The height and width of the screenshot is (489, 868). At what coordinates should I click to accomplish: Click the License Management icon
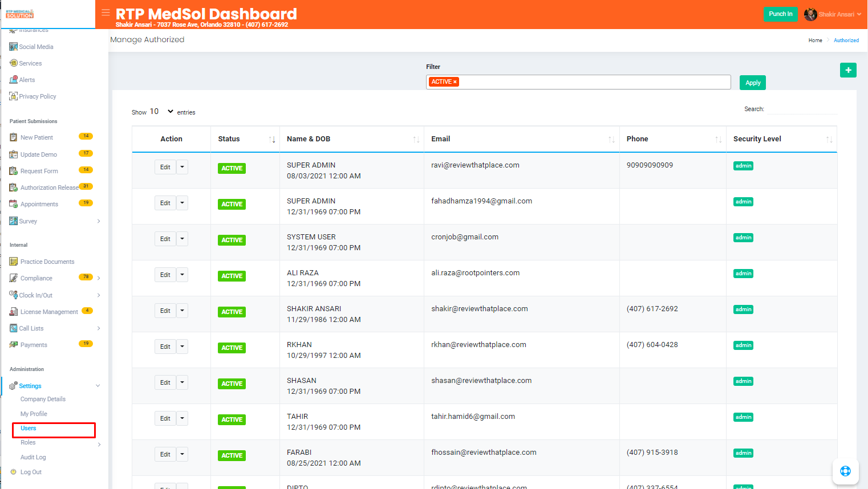click(x=13, y=312)
